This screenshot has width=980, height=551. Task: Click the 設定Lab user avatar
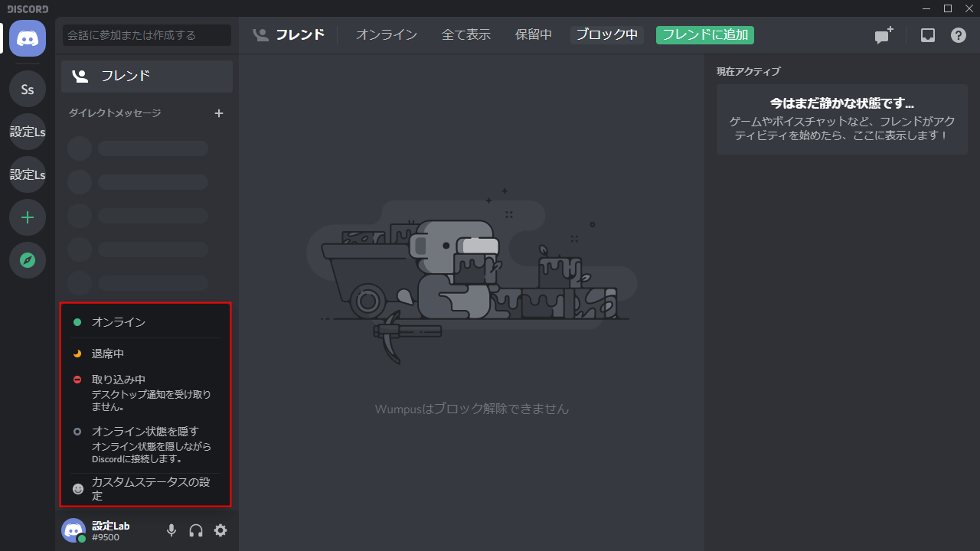pyautogui.click(x=73, y=530)
